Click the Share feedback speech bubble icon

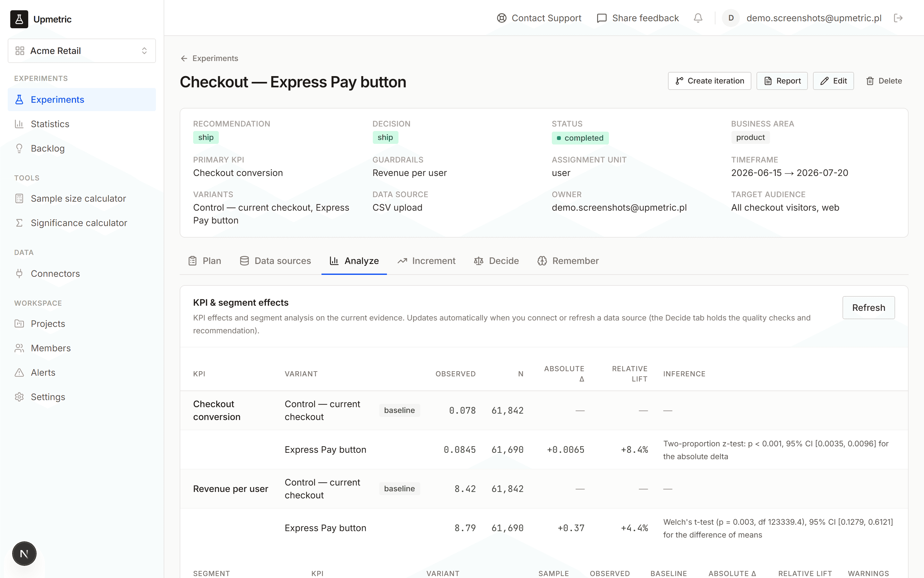coord(602,18)
